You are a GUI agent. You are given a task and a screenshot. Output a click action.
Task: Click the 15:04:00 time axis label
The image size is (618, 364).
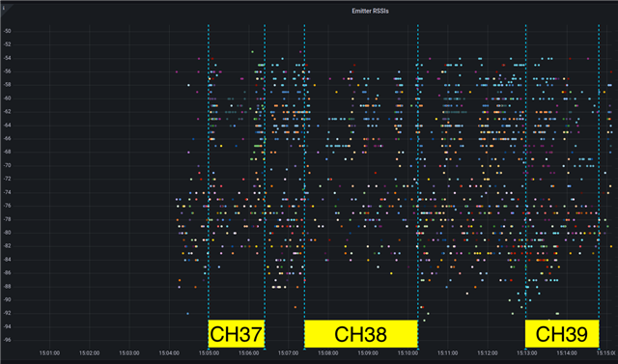click(169, 353)
